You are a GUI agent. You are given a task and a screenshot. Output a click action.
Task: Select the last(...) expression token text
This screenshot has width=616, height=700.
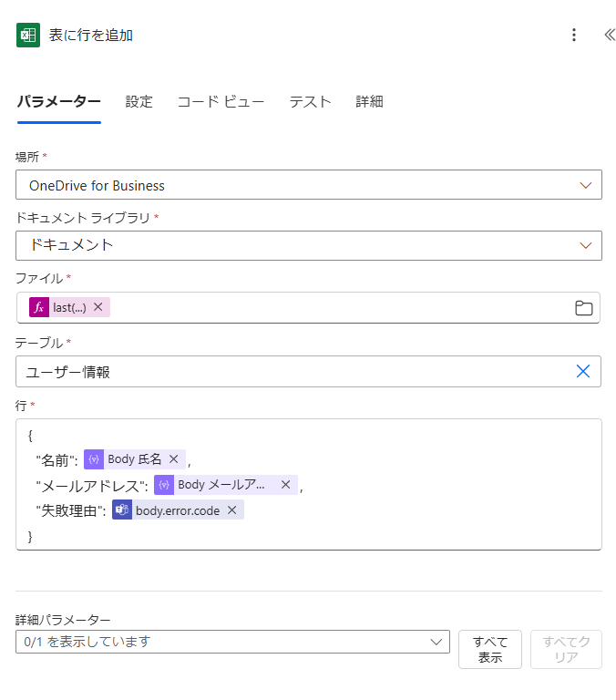(69, 307)
